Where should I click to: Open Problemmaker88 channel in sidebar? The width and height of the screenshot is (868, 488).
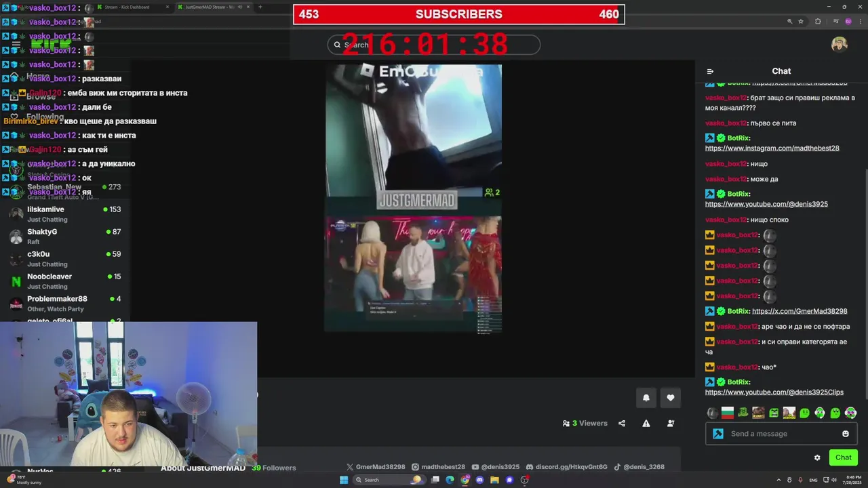click(x=65, y=303)
